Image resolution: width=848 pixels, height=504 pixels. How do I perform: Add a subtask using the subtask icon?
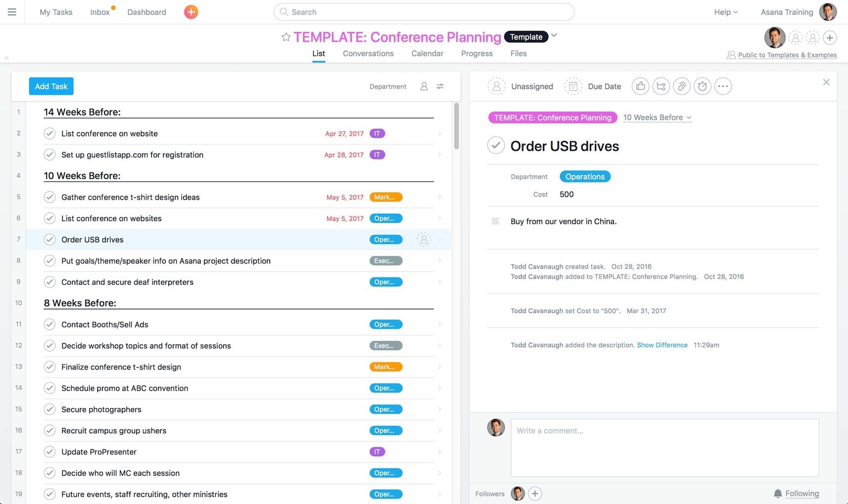pyautogui.click(x=661, y=86)
